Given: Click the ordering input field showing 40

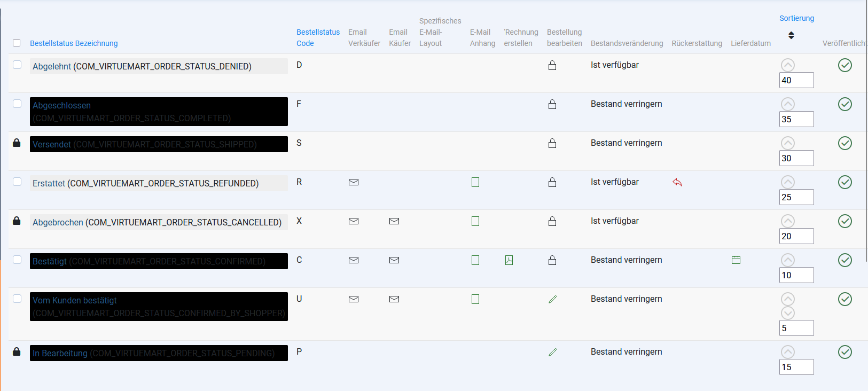Looking at the screenshot, I should (796, 80).
